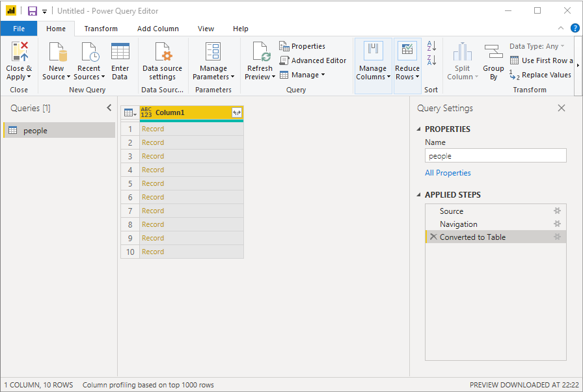
Task: Open query Properties
Action: (302, 46)
